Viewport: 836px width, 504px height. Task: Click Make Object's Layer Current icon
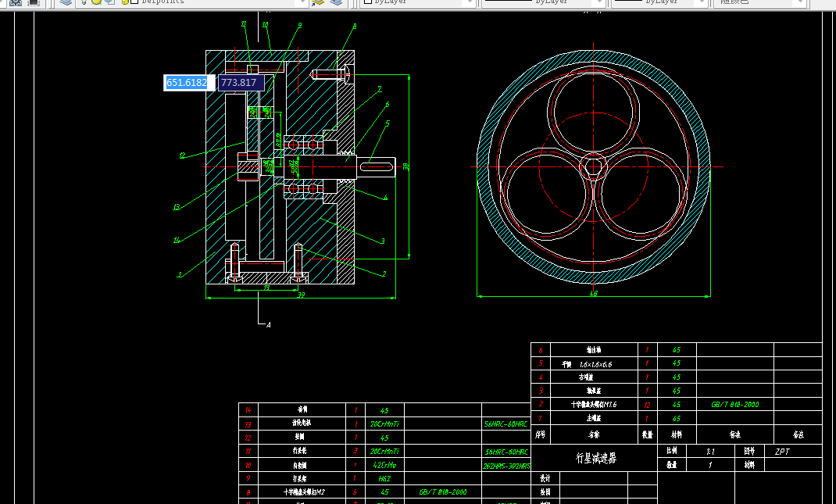318,2
